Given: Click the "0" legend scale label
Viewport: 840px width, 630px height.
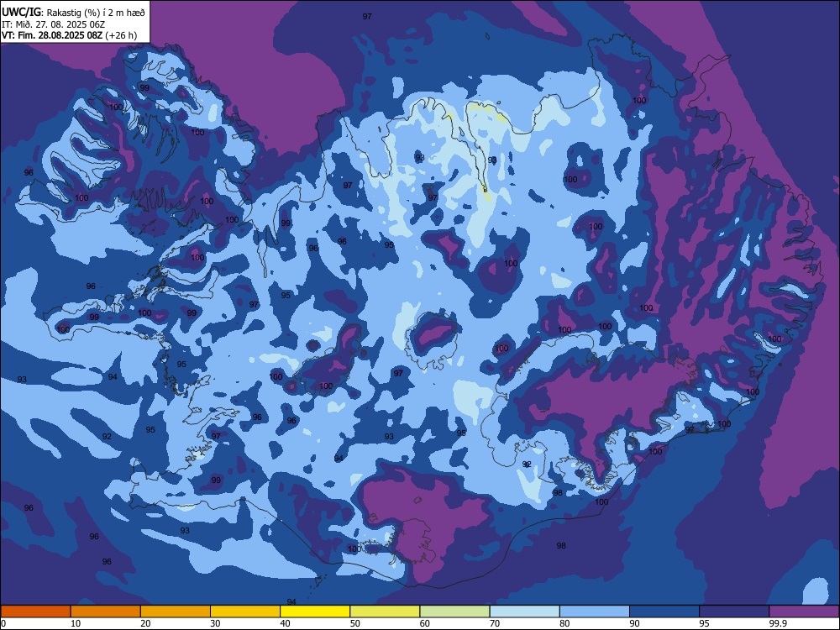Looking at the screenshot, I should [3, 623].
